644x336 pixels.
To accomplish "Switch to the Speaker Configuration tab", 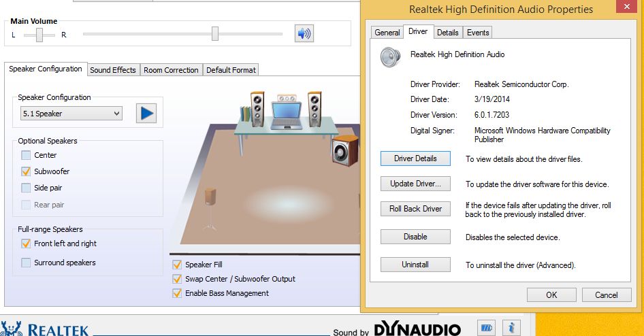I will [46, 69].
